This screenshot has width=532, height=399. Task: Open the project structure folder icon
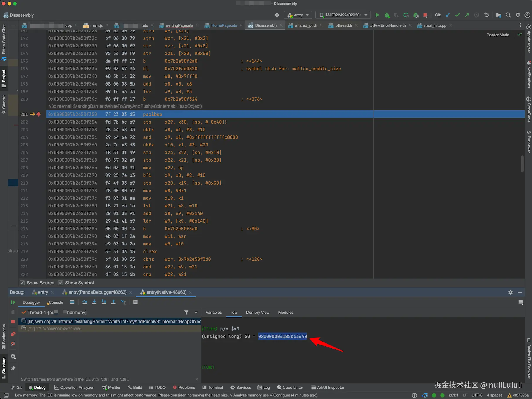tap(498, 15)
